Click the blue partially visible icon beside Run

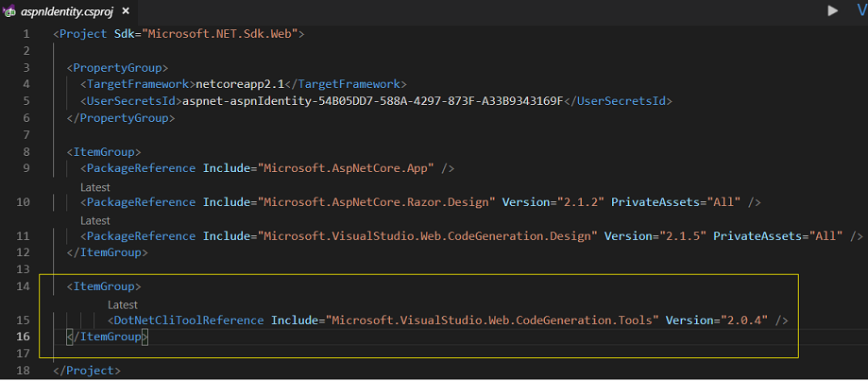click(x=862, y=10)
